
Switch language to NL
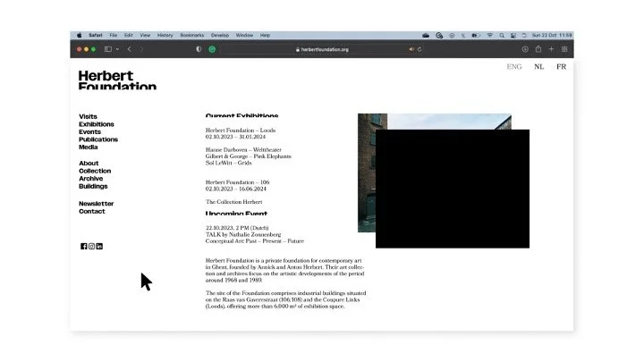538,66
